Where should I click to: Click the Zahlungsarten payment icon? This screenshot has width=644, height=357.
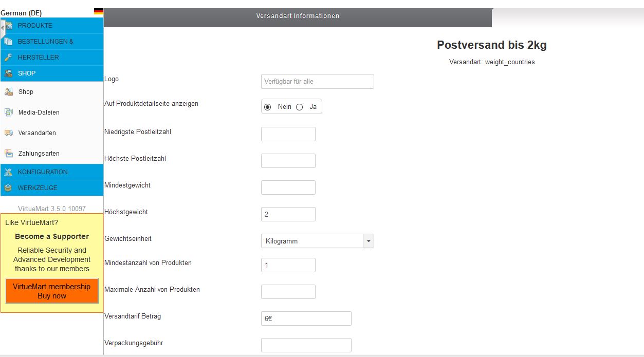tap(8, 154)
